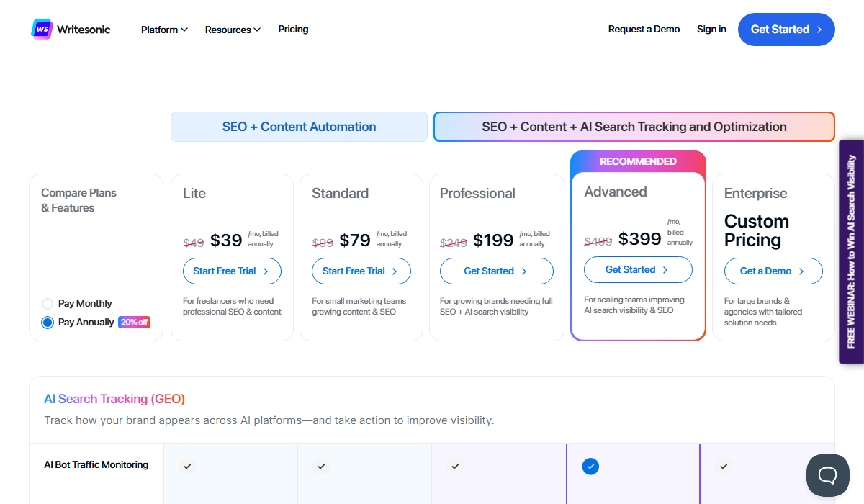Open the chat widget in the corner
The height and width of the screenshot is (504, 864).
[x=827, y=475]
